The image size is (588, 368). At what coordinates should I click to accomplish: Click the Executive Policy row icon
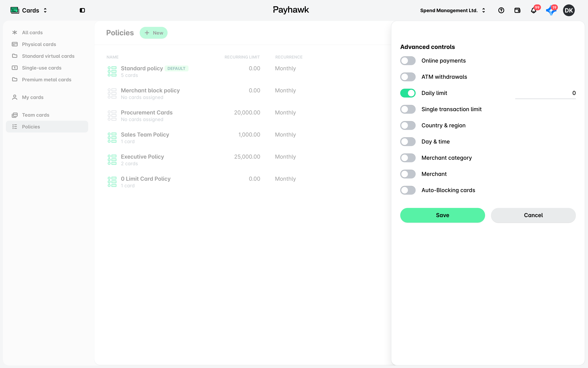112,160
